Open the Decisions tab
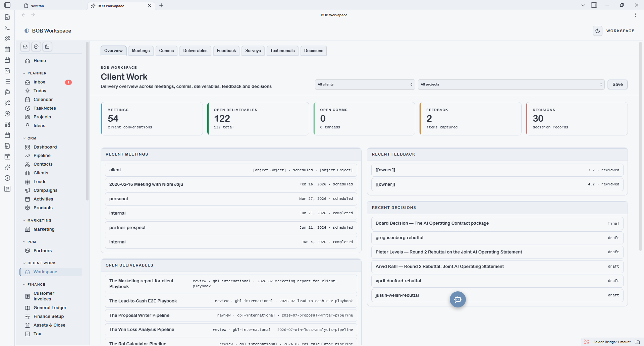The image size is (644, 346). click(314, 51)
